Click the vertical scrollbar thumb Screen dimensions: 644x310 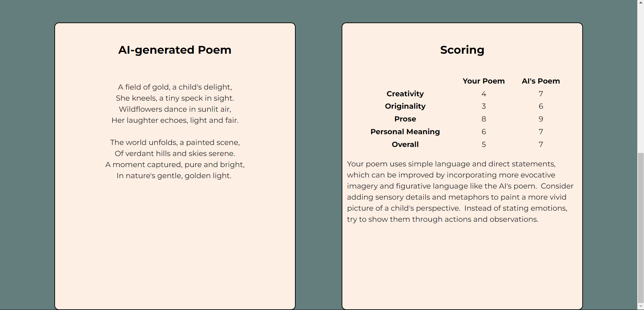(x=641, y=227)
